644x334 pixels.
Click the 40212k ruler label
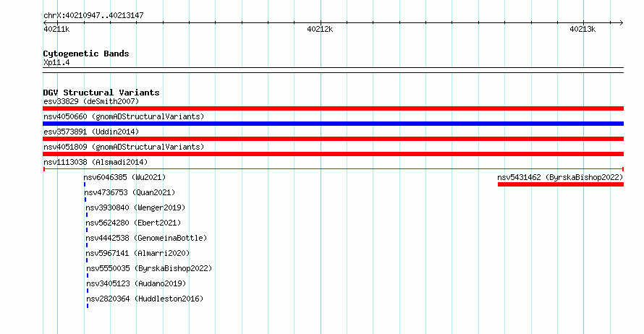(320, 29)
